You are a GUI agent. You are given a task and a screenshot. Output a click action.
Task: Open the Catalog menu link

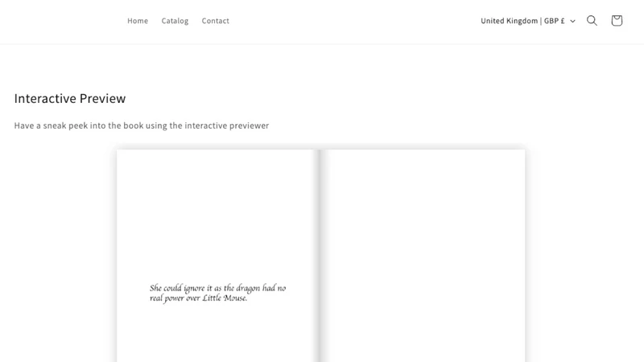(175, 21)
